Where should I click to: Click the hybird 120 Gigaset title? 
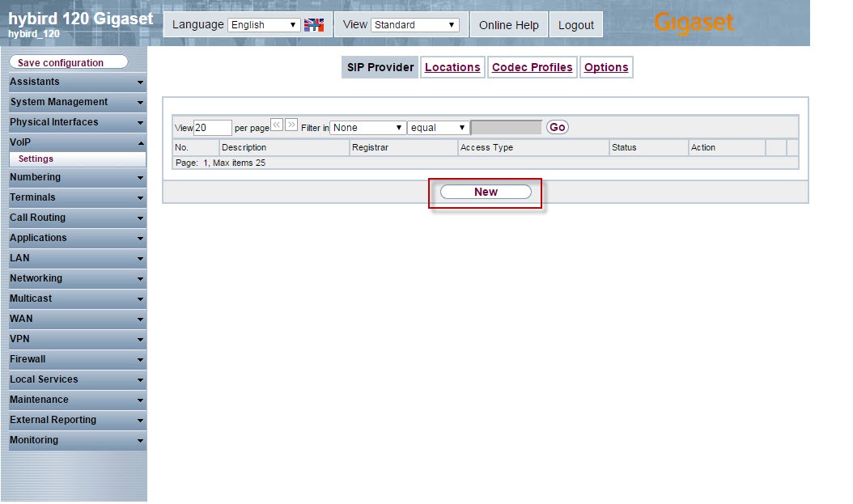[80, 19]
